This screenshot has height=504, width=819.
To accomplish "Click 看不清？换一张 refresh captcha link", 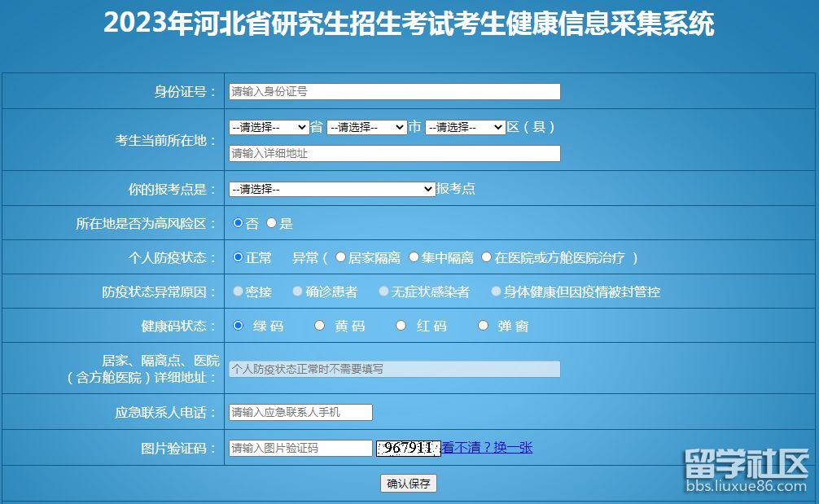I will (487, 447).
